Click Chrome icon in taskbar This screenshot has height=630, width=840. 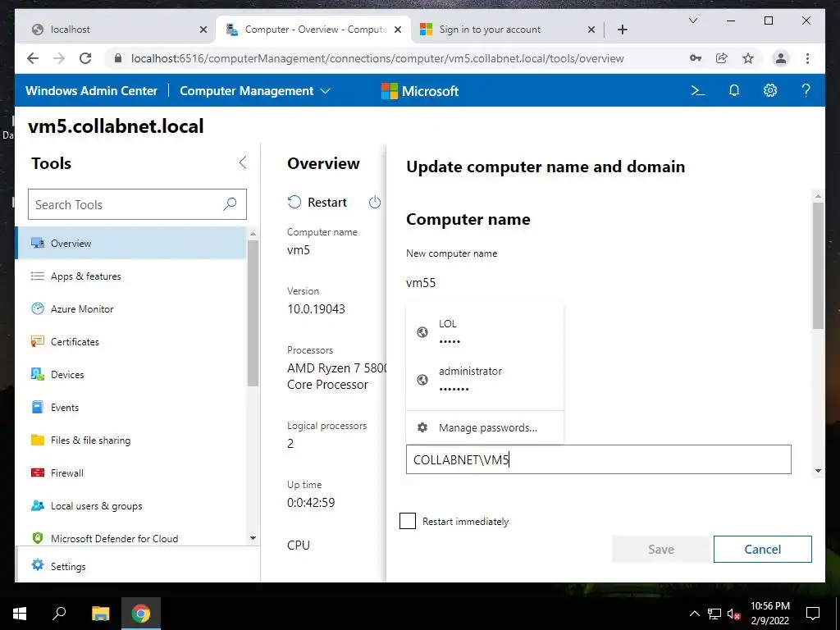point(141,614)
